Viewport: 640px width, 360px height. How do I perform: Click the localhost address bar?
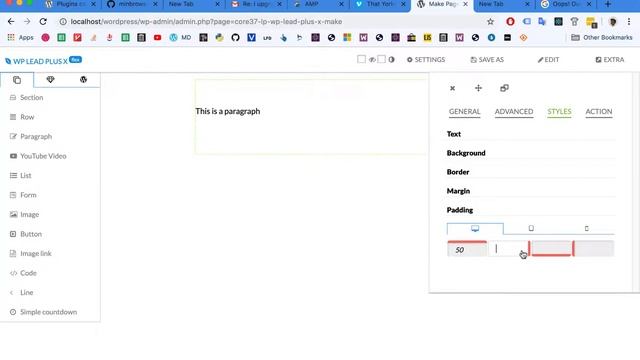tap(206, 22)
